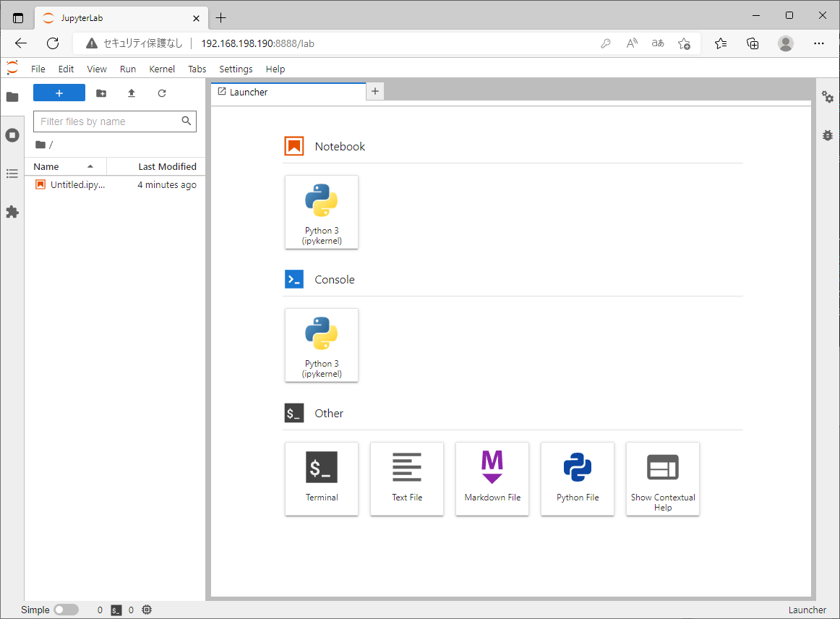Image resolution: width=840 pixels, height=619 pixels.
Task: Open browser Favorites list
Action: 721,43
